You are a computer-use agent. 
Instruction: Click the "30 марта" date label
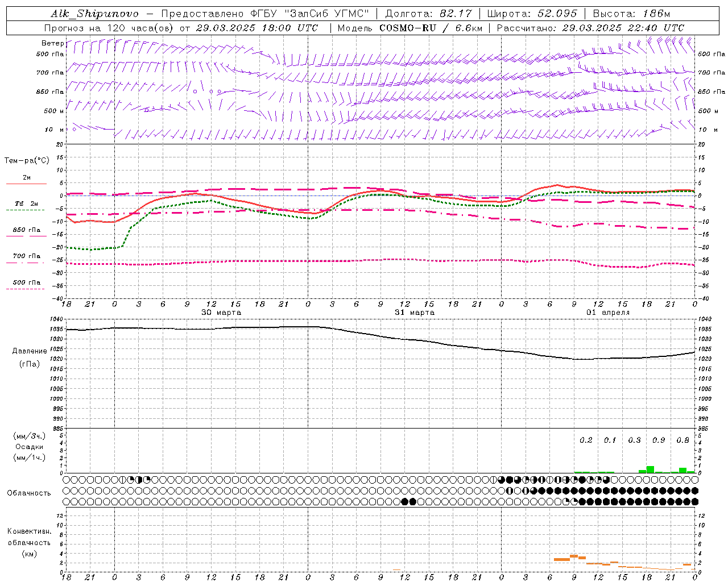[x=221, y=313]
